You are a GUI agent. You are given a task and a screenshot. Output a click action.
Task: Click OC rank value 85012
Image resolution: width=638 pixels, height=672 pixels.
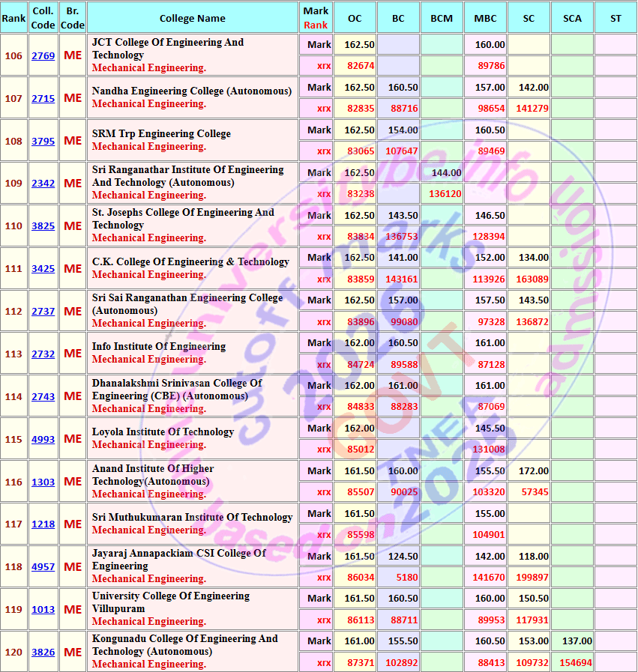pos(361,449)
